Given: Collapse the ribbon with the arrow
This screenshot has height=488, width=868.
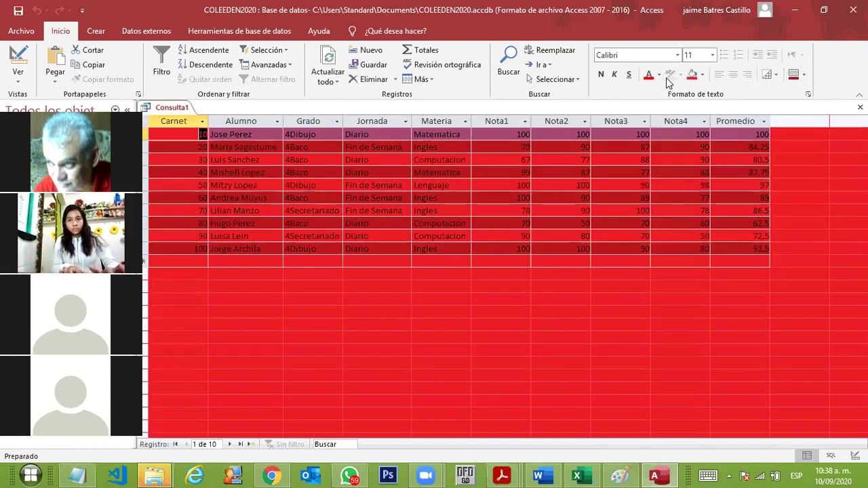Looking at the screenshot, I should click(860, 94).
